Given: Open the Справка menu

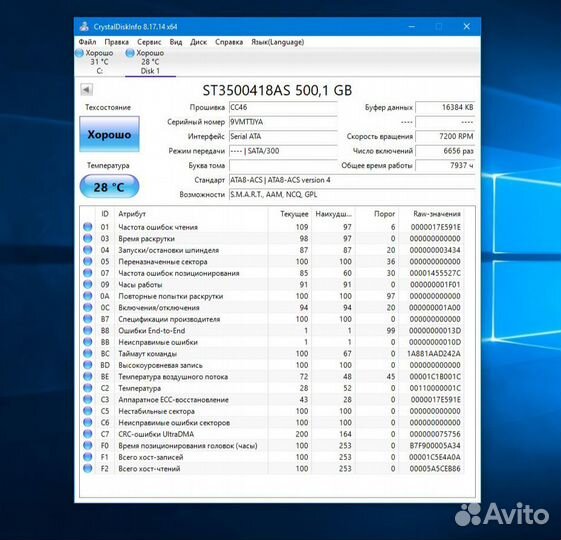Looking at the screenshot, I should pyautogui.click(x=229, y=42).
